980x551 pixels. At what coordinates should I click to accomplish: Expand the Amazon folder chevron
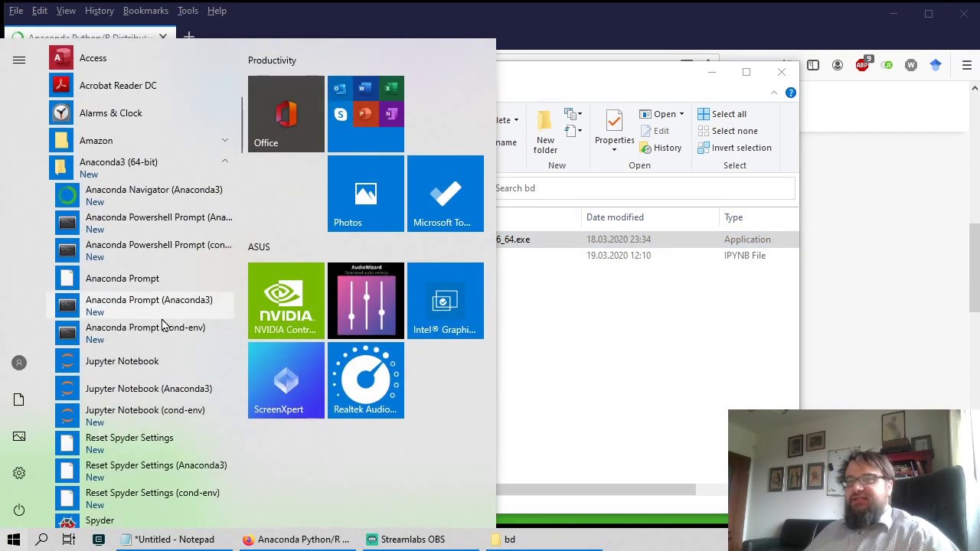pos(225,141)
